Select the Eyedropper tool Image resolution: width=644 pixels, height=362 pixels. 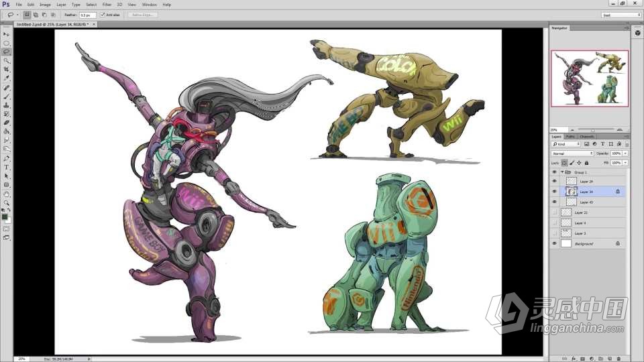pos(6,78)
